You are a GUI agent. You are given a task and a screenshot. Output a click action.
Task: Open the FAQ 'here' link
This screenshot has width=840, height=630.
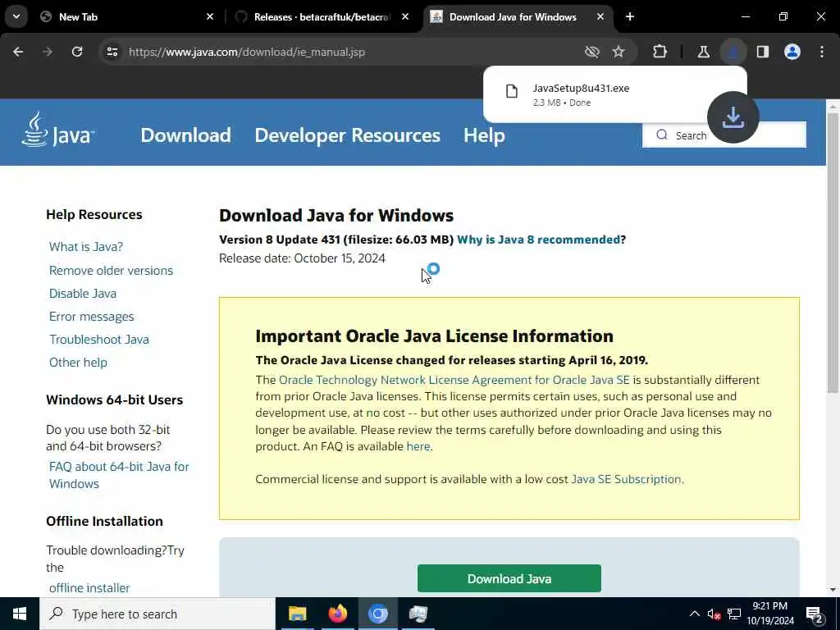tap(418, 446)
